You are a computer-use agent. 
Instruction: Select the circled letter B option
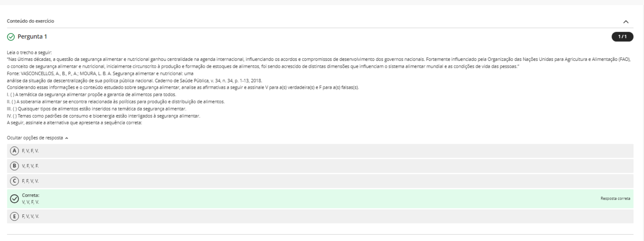tap(15, 166)
